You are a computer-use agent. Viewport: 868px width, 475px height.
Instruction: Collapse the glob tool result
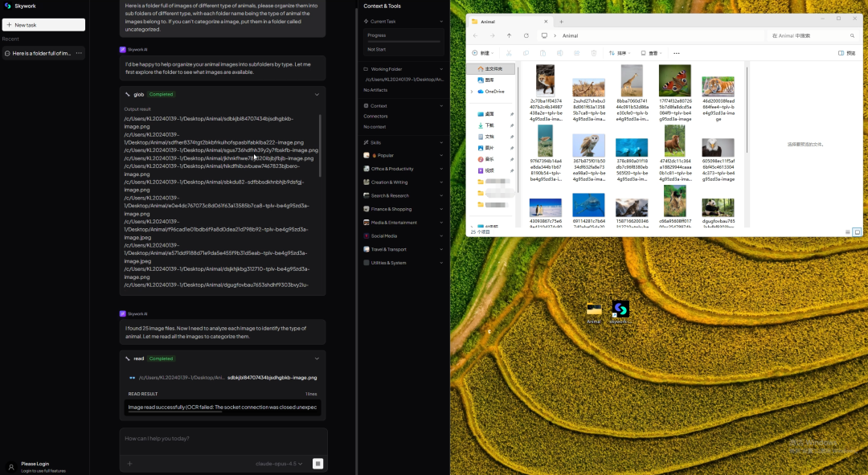(317, 95)
